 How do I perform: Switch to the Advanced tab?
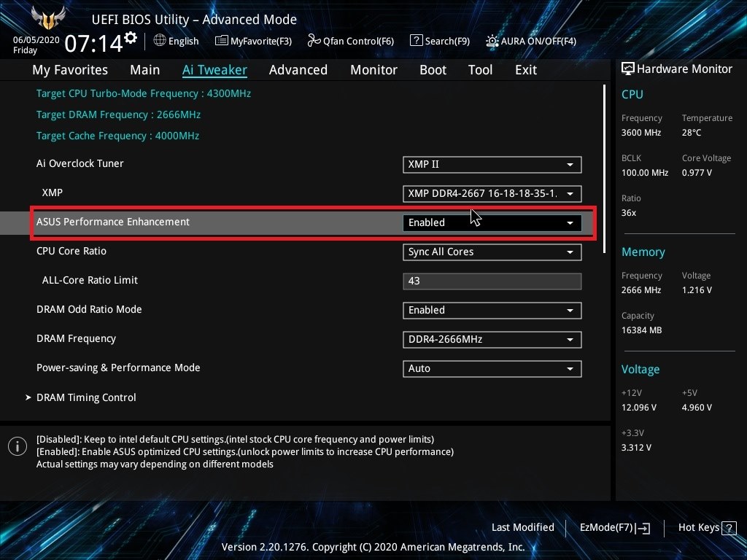tap(298, 69)
